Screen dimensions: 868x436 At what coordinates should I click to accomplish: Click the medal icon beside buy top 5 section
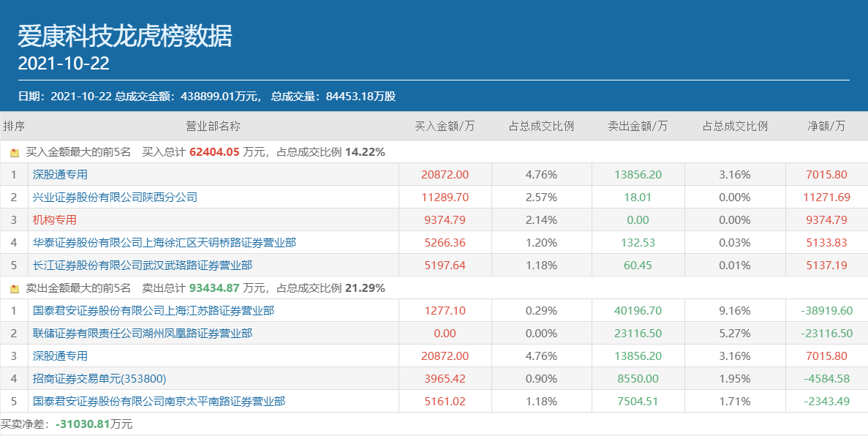(x=15, y=152)
